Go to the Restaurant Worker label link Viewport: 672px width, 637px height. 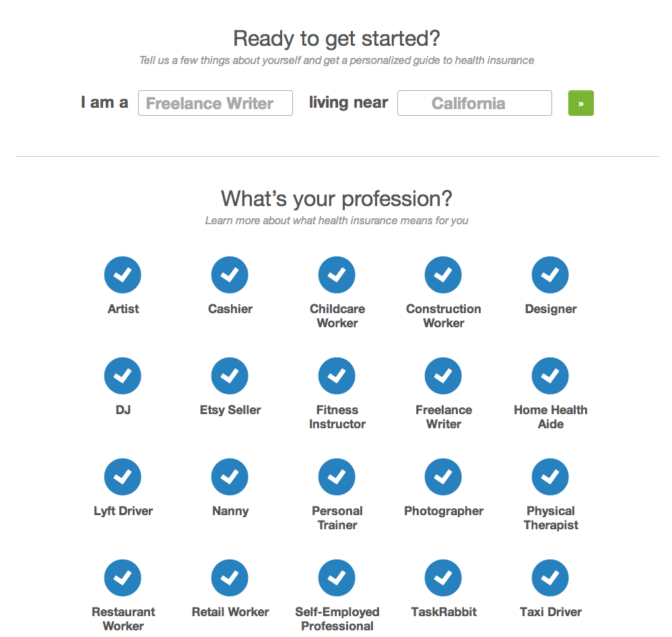tap(123, 619)
